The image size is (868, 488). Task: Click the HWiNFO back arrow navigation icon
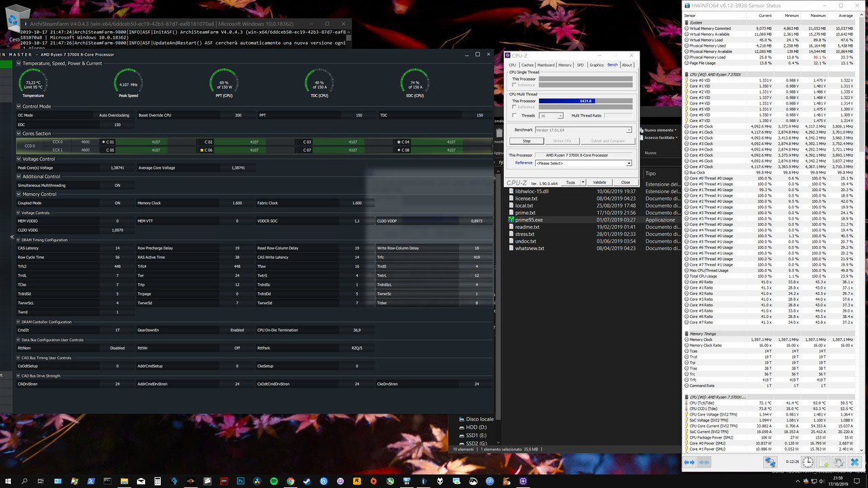[686, 462]
